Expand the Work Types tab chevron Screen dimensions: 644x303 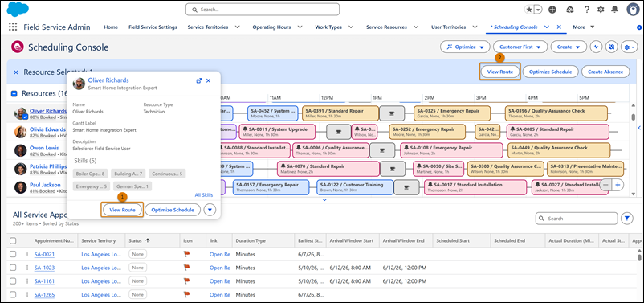[351, 27]
